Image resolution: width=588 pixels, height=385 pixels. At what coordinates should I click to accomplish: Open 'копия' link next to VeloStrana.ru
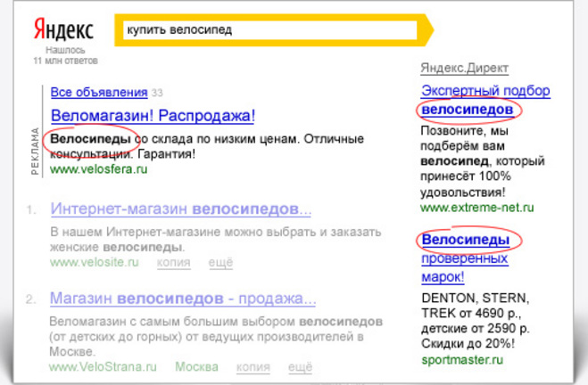(253, 366)
